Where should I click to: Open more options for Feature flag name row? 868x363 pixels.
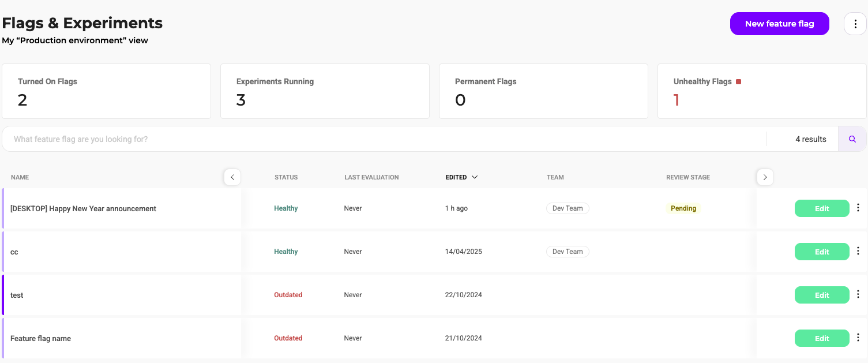[x=858, y=338]
